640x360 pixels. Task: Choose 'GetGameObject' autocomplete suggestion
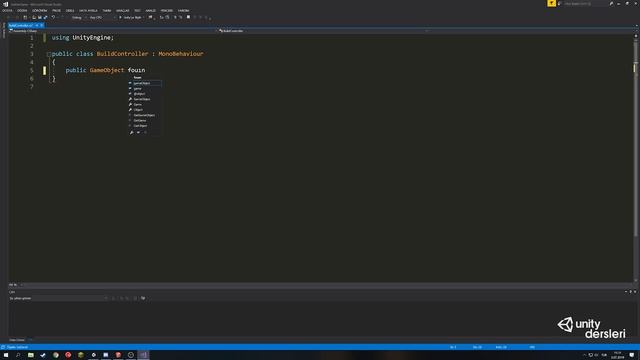pos(144,115)
